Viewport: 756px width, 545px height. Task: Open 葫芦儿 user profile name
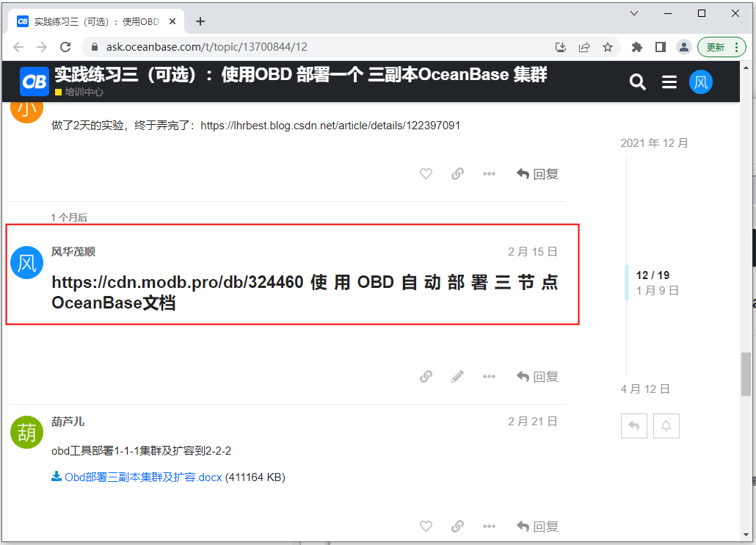(68, 422)
